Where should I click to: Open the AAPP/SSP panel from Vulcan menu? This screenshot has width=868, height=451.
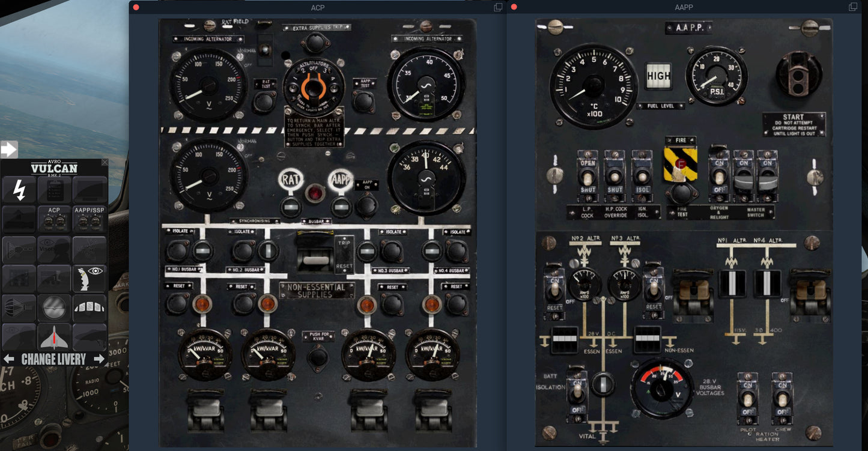(x=90, y=219)
